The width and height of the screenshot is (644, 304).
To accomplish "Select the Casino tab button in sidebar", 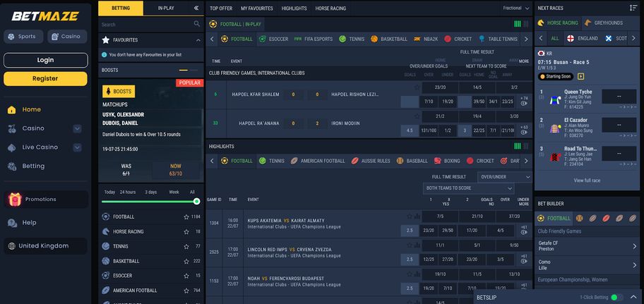I will point(67,37).
